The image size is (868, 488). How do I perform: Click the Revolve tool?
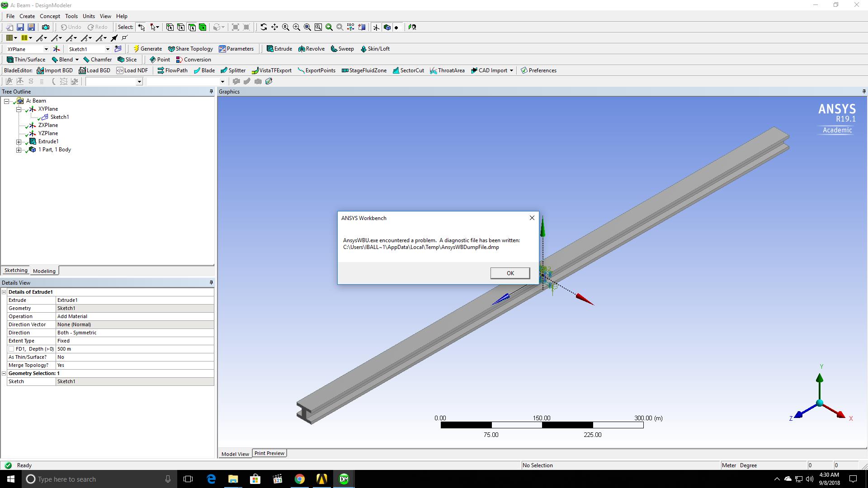311,49
